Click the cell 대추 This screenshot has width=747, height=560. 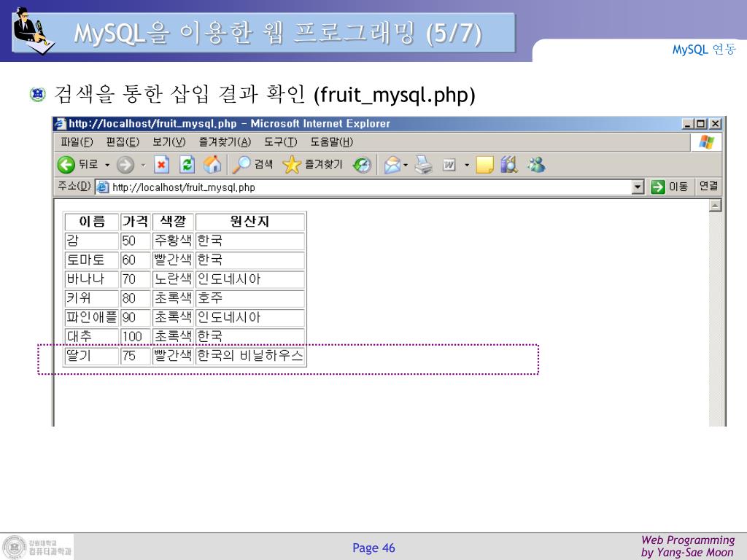91,336
